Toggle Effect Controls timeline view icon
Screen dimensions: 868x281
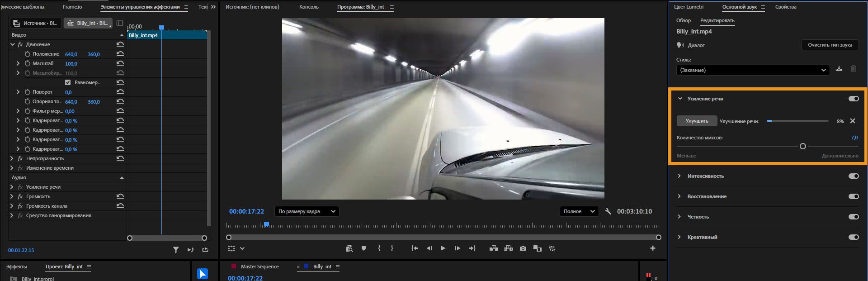click(120, 23)
